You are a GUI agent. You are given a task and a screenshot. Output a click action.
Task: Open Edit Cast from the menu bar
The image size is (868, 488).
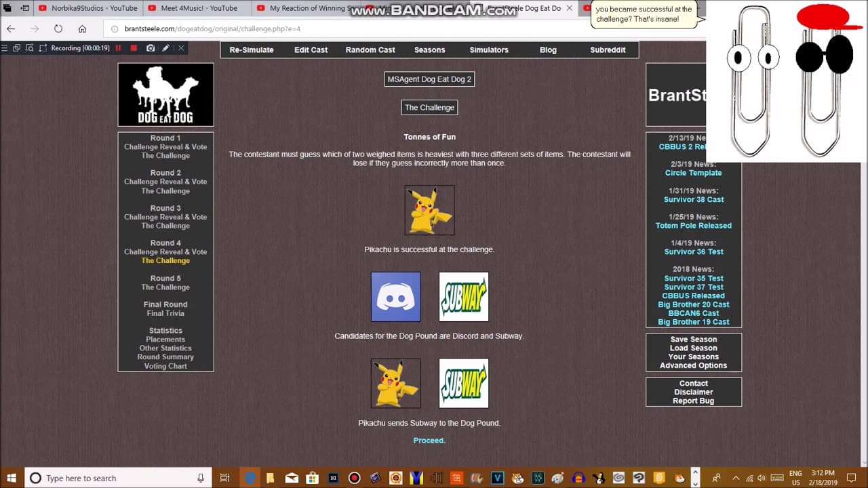(x=311, y=49)
